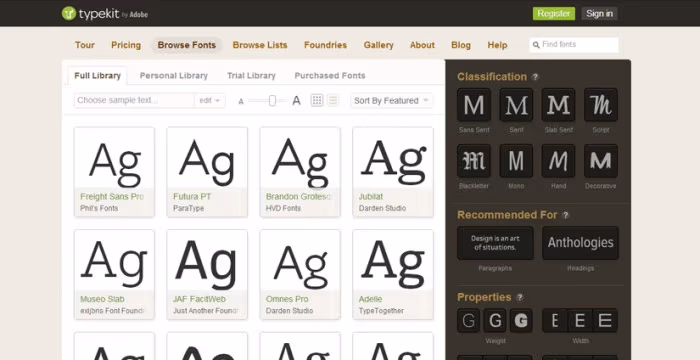700x360 pixels.
Task: Click small A to decrease sample size
Action: coord(241,101)
